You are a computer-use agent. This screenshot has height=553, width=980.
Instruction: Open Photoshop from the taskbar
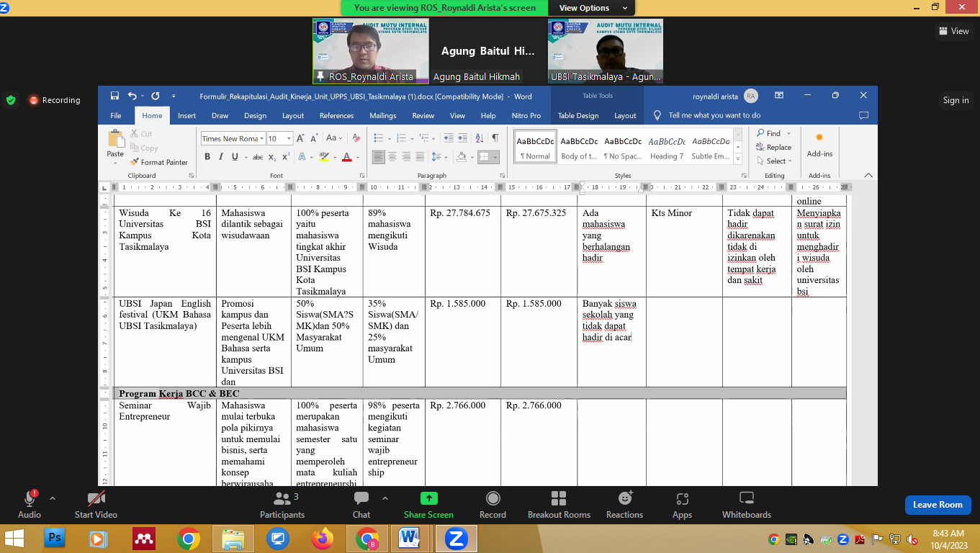[x=55, y=538]
